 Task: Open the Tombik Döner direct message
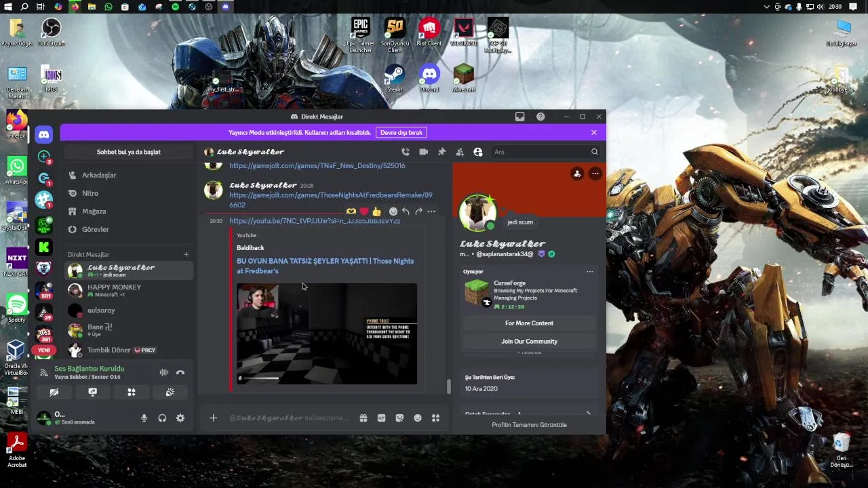(129, 350)
